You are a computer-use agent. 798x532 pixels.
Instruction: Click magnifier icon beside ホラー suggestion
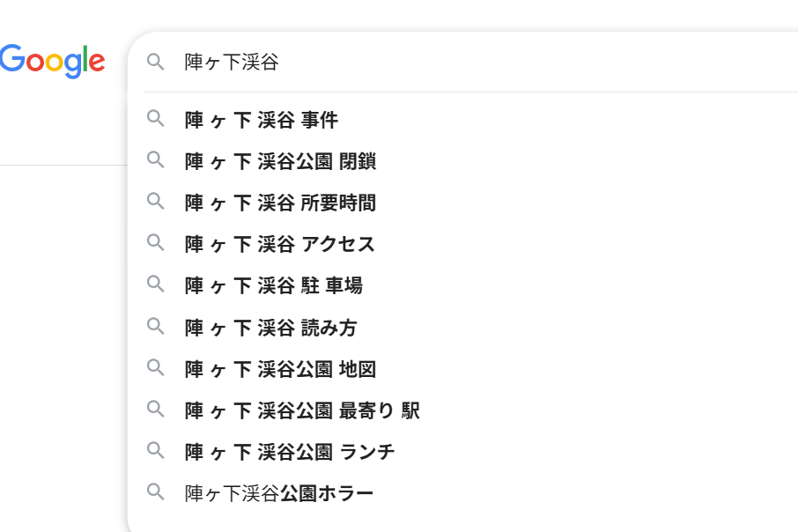[x=156, y=491]
